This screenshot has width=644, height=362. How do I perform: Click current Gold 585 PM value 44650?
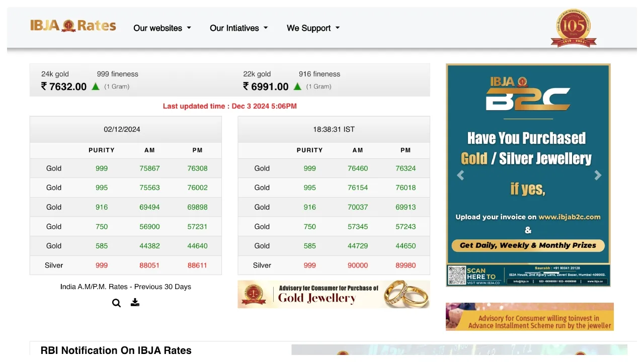(406, 246)
